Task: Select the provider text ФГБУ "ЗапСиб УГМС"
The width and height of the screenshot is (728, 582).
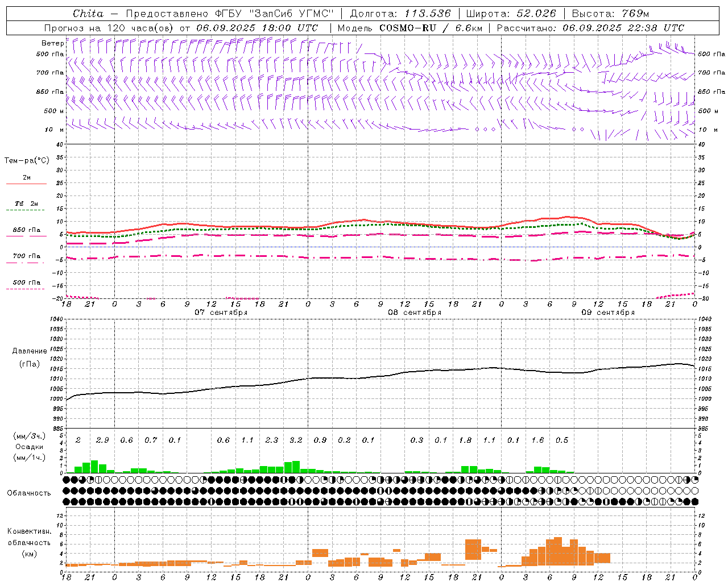Action: click(274, 14)
